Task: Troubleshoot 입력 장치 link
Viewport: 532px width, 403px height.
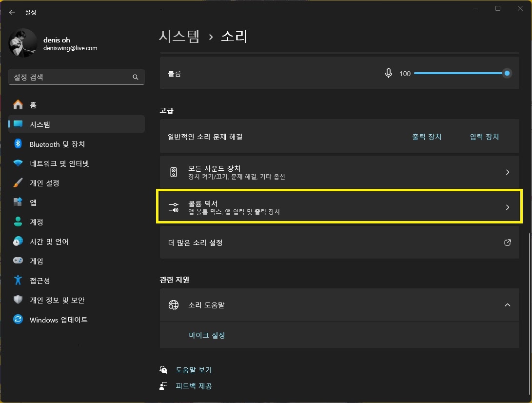Action: (484, 137)
